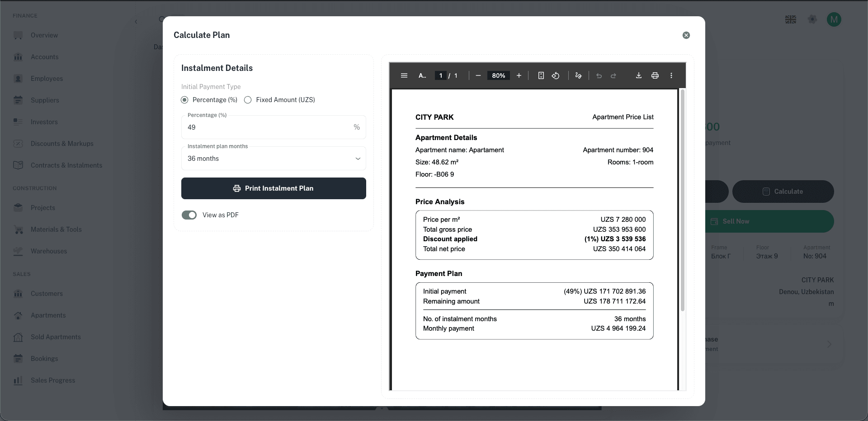The image size is (868, 421).
Task: Activate the PDF draw annotation tool
Action: [578, 75]
